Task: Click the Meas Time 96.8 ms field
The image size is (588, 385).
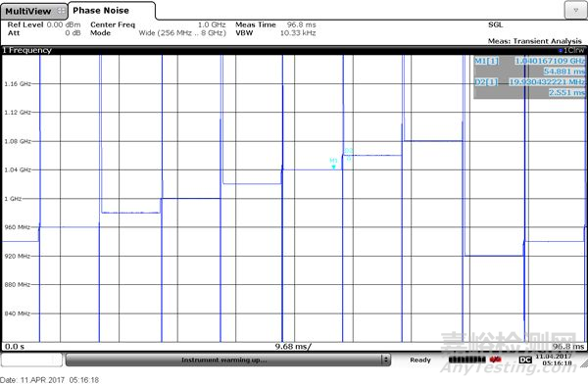Action: click(x=275, y=24)
